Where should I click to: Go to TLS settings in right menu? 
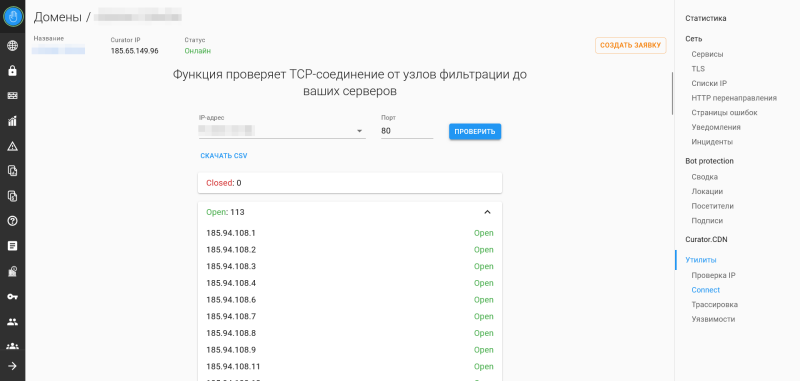coord(698,68)
